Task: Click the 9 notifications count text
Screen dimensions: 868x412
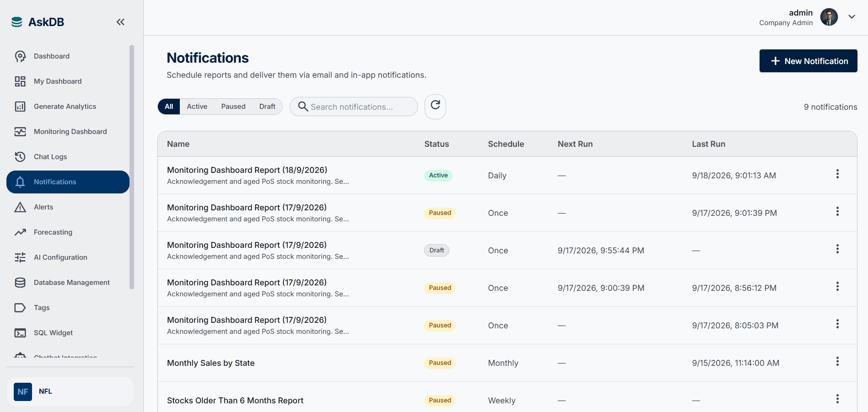Action: pyautogui.click(x=830, y=107)
